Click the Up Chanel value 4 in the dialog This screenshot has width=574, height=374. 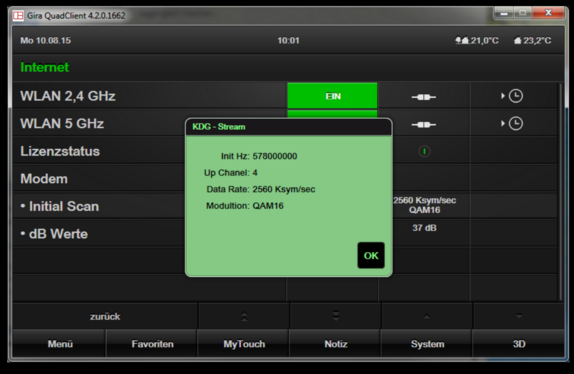[x=255, y=173]
